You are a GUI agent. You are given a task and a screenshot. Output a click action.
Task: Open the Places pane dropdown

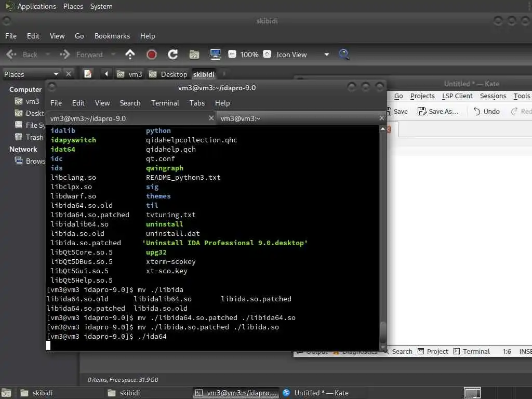coord(56,74)
